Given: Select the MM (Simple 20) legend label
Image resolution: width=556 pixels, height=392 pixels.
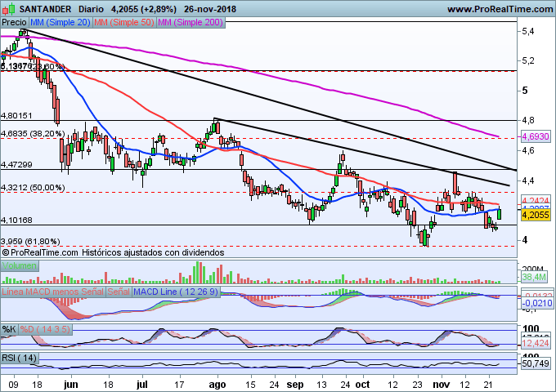Looking at the screenshot, I should (x=61, y=22).
